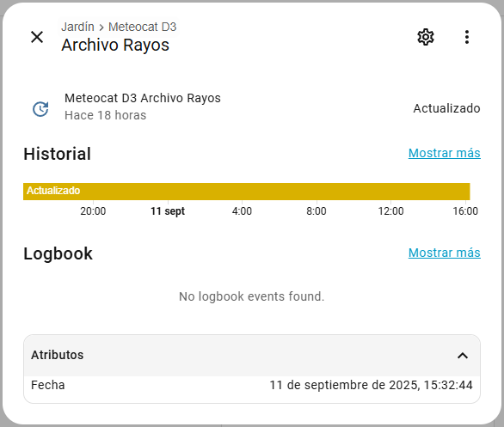Click the Atributos header label
Screen dimensions: 504x427
coord(58,355)
